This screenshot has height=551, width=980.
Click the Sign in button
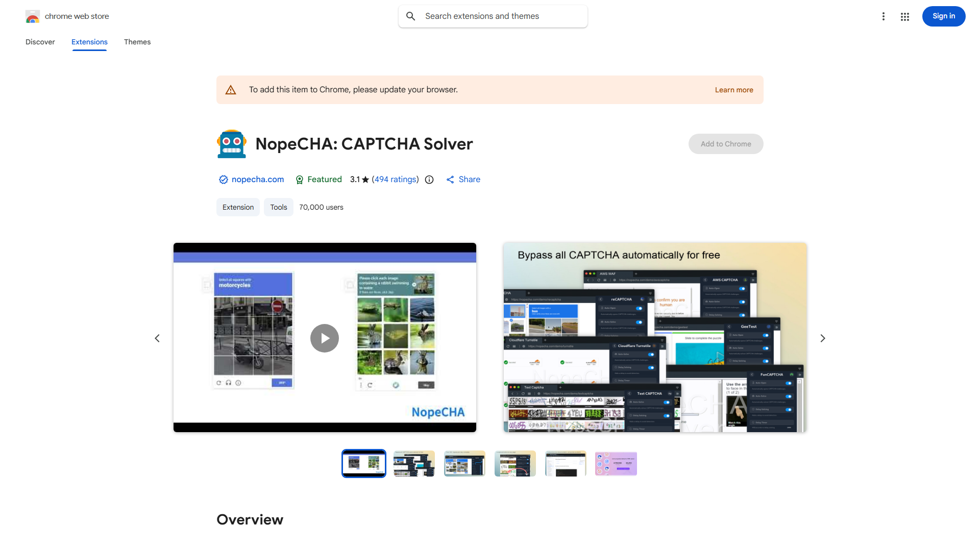tap(943, 16)
